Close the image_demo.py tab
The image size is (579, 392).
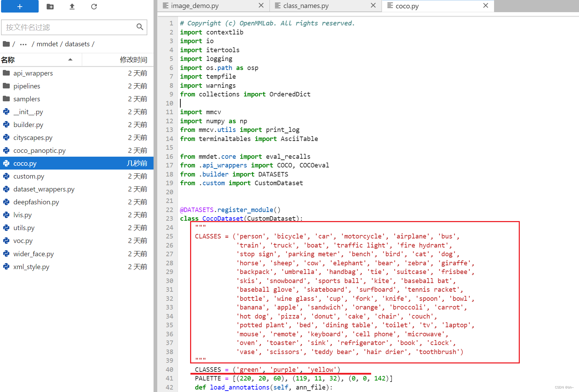(x=261, y=6)
